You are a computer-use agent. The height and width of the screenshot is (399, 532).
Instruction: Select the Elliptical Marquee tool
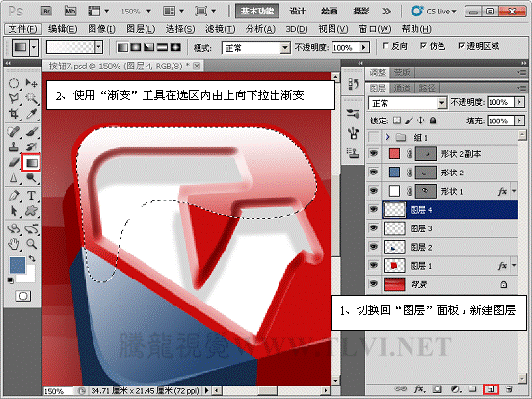[13, 83]
